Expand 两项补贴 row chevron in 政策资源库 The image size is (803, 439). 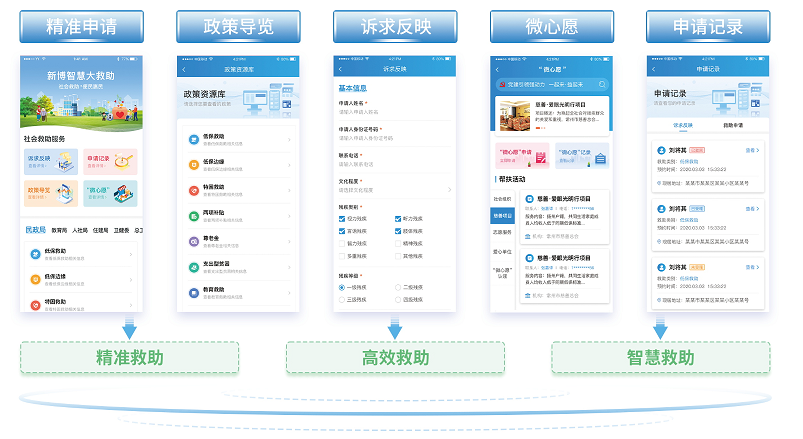[x=289, y=216]
